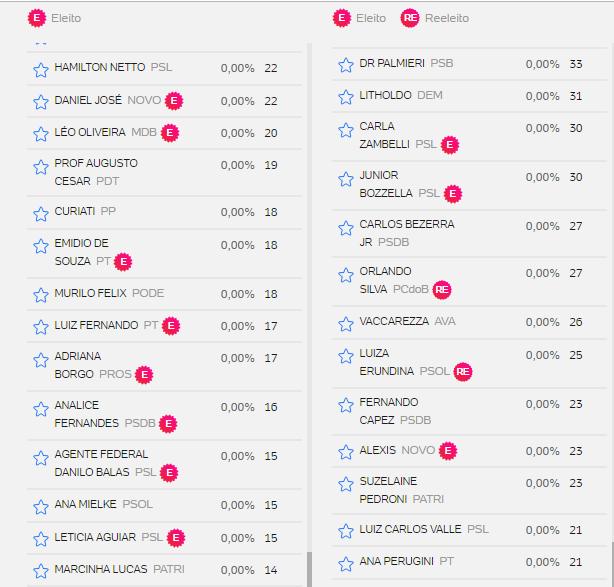This screenshot has height=587, width=614.
Task: Click the star beside Curiati PP
Action: tap(40, 212)
